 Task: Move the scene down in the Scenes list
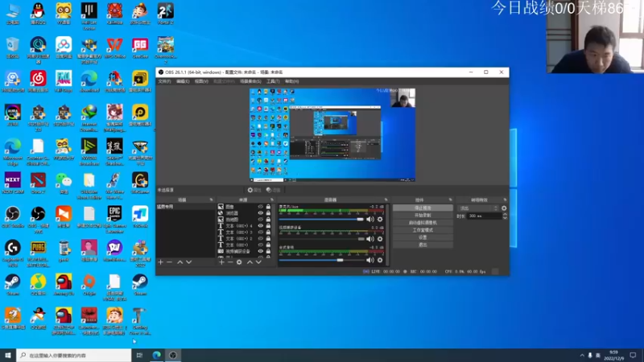(x=189, y=262)
